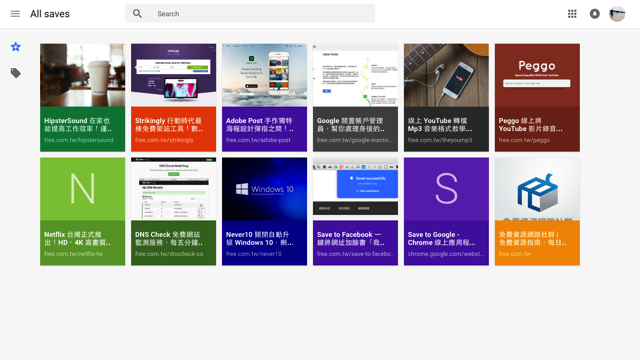Open the Save to Facebook thumbnail

coord(356,189)
